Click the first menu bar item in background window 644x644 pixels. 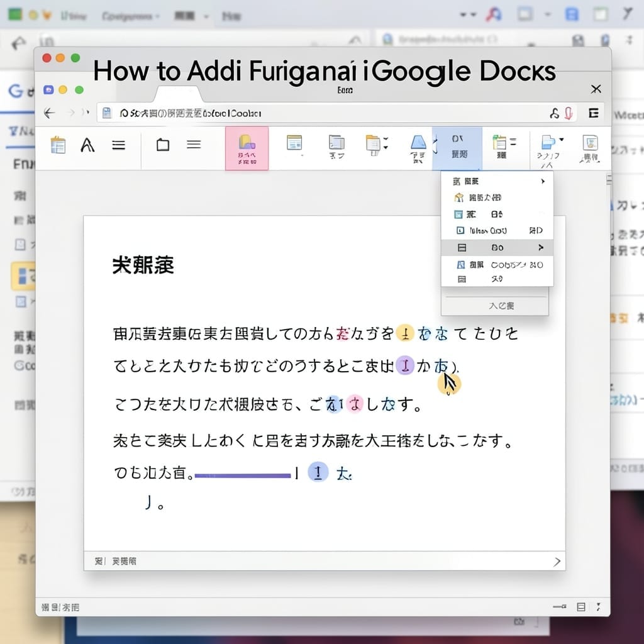[74, 16]
